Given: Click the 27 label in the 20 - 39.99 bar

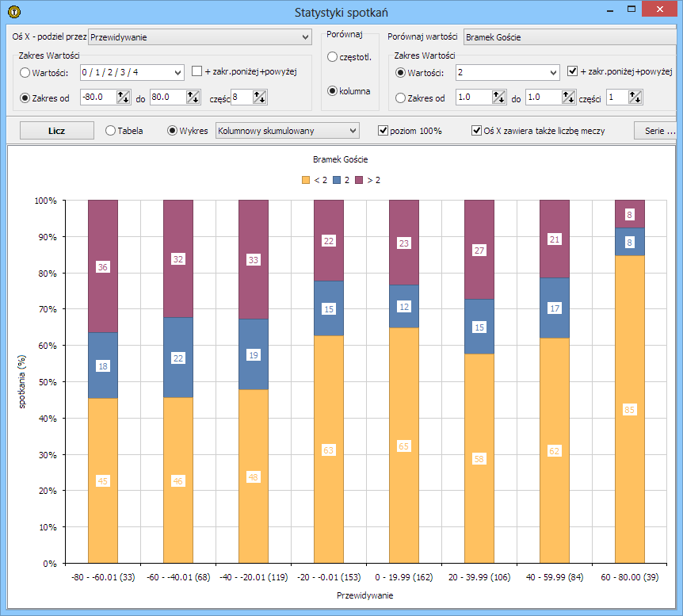Looking at the screenshot, I should click(479, 251).
